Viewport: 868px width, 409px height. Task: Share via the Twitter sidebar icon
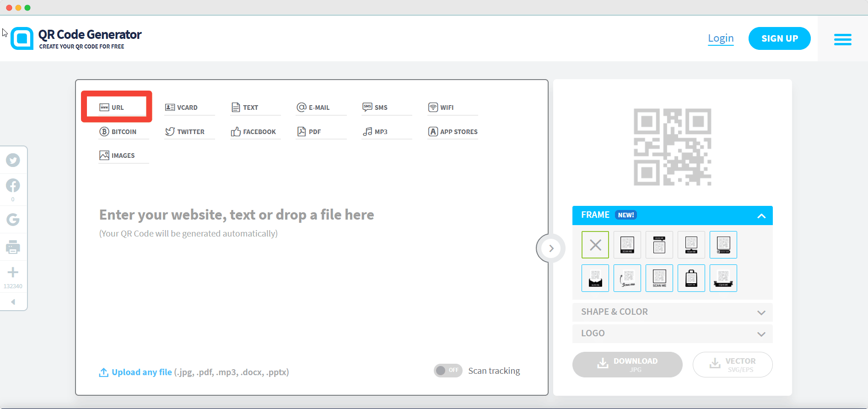13,160
